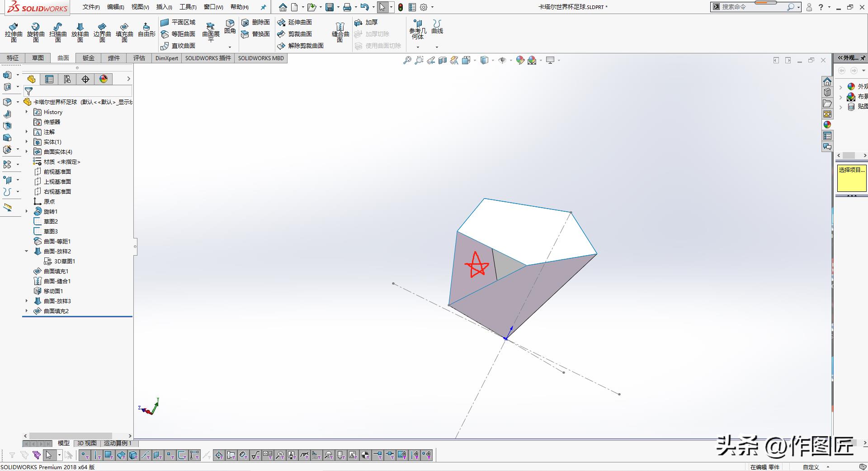Click the 搜索命令 search box
This screenshot has height=471, width=868.
(753, 7)
